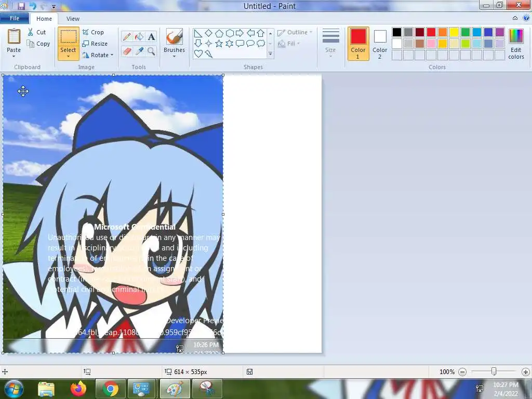The width and height of the screenshot is (532, 399).
Task: Select the up arrow shape
Action: click(261, 33)
